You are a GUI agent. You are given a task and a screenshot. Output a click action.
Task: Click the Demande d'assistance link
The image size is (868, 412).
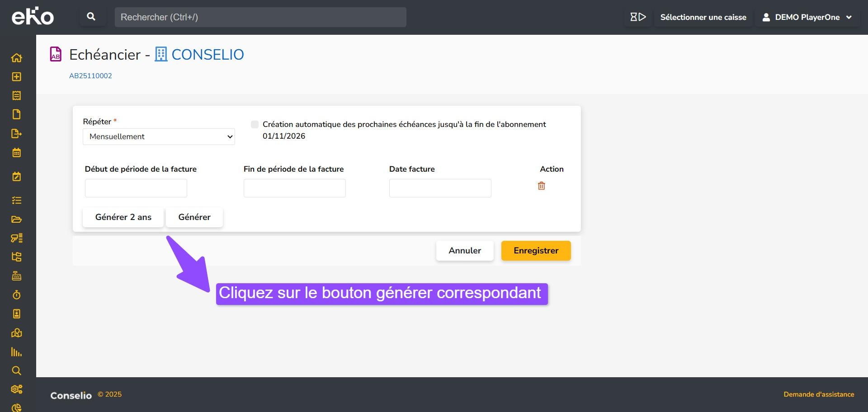[x=818, y=394]
